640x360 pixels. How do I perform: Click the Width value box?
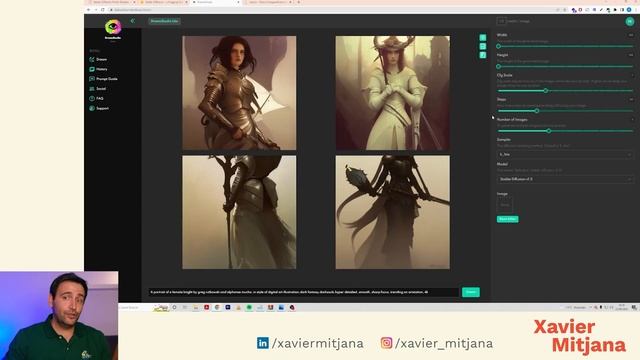(x=631, y=35)
